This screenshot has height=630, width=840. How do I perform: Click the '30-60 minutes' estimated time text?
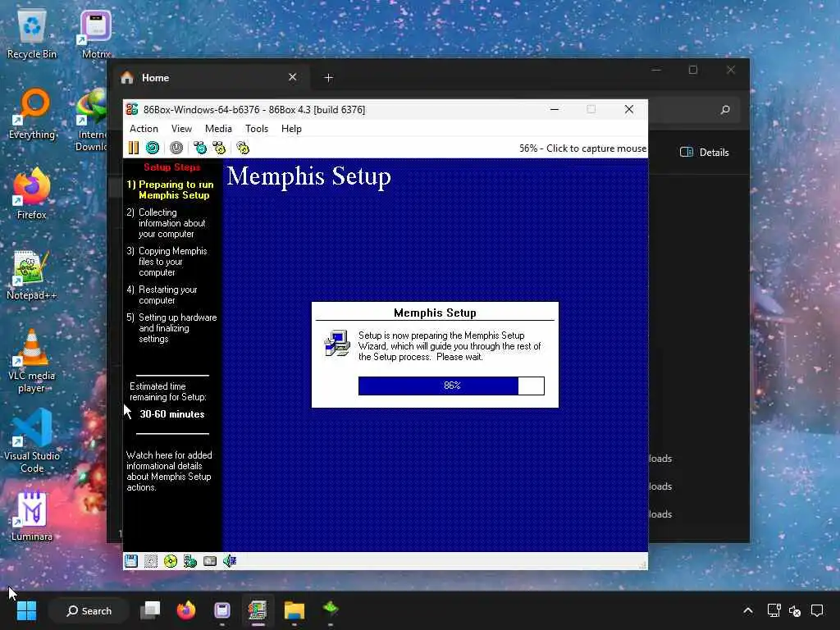point(172,414)
